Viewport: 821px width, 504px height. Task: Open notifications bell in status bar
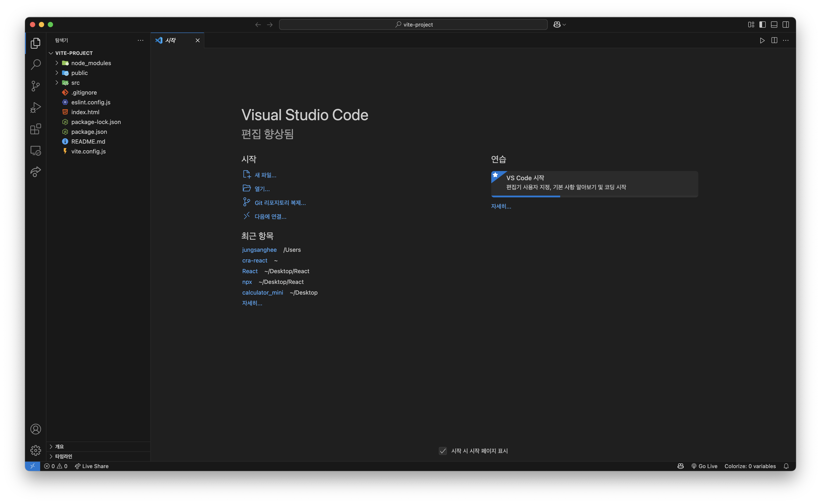coord(786,466)
